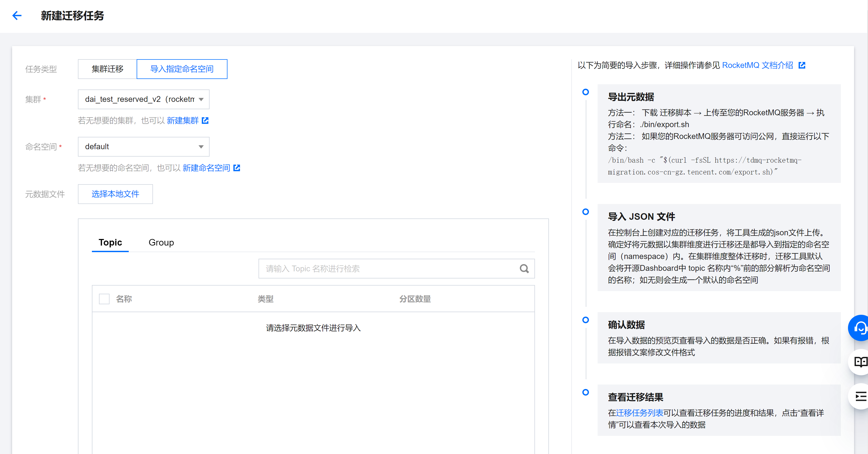Select 集群迁移 task type
This screenshot has height=454, width=868.
point(107,69)
